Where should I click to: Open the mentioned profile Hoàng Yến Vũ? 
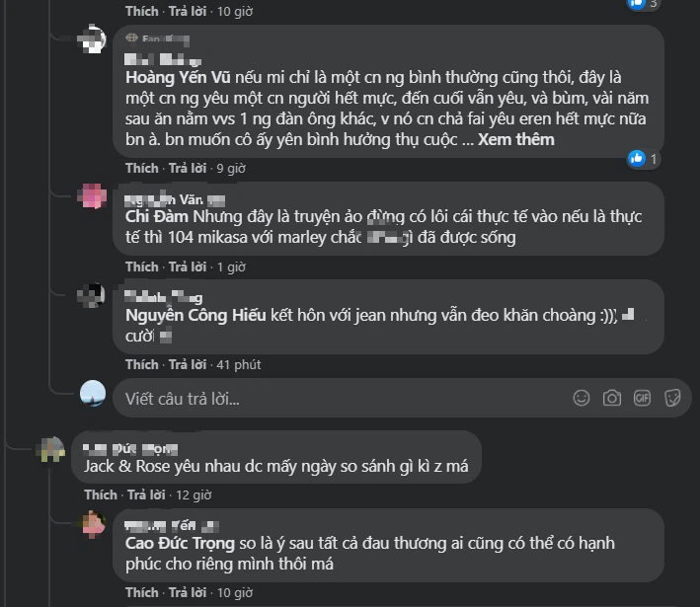[x=184, y=75]
